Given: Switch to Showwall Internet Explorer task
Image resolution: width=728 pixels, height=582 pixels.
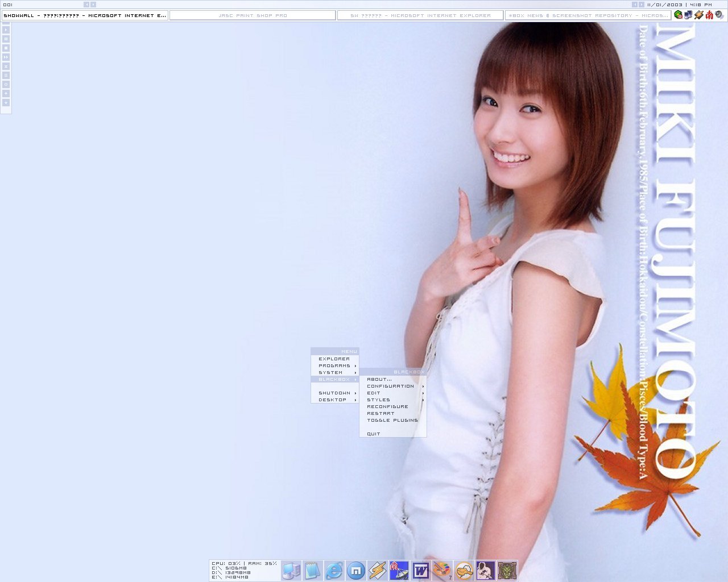Looking at the screenshot, I should coord(85,15).
